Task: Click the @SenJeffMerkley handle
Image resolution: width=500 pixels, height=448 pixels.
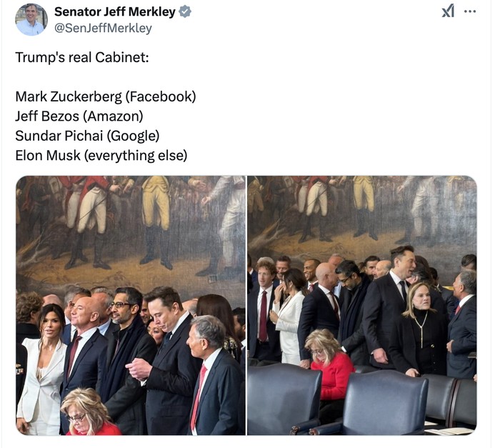Action: pyautogui.click(x=103, y=28)
